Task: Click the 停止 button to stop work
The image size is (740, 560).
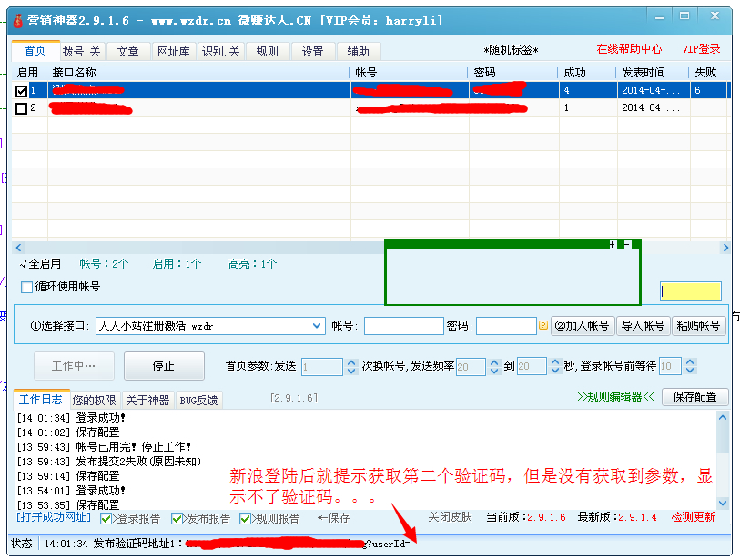Action: pyautogui.click(x=164, y=365)
